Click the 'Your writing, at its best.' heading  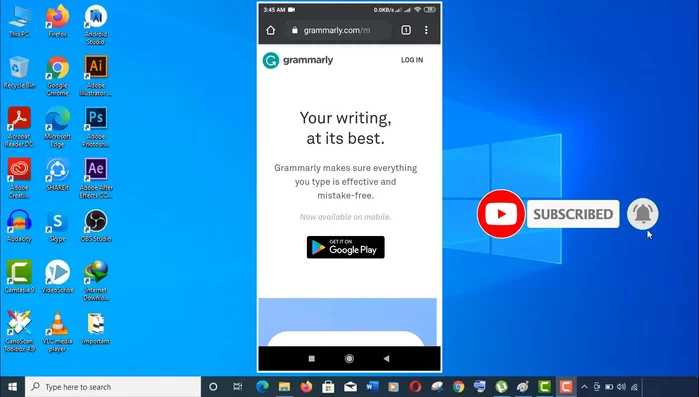(x=345, y=128)
